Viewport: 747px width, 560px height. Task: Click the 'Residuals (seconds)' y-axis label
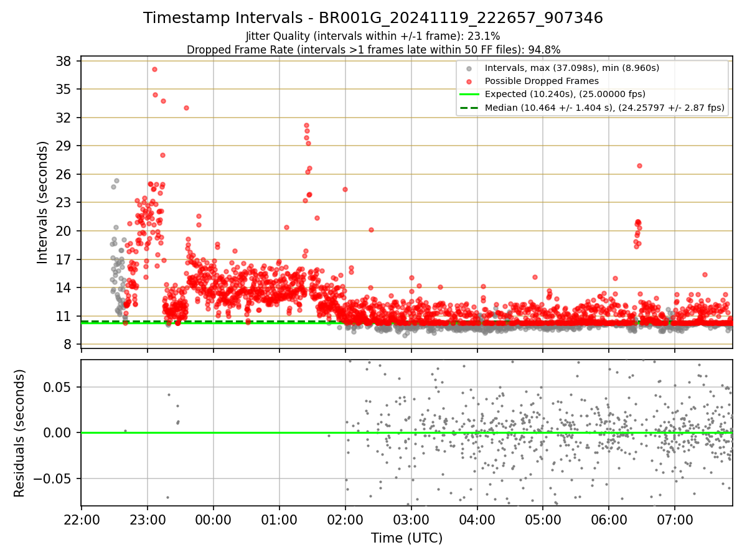point(19,433)
